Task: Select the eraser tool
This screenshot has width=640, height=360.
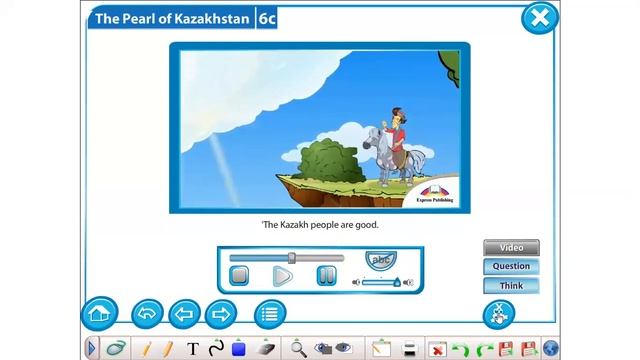Action: pyautogui.click(x=266, y=349)
